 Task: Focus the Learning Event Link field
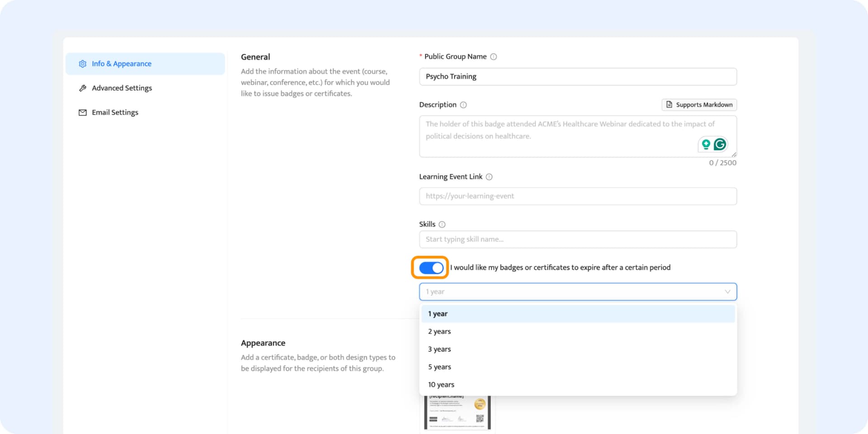(578, 196)
